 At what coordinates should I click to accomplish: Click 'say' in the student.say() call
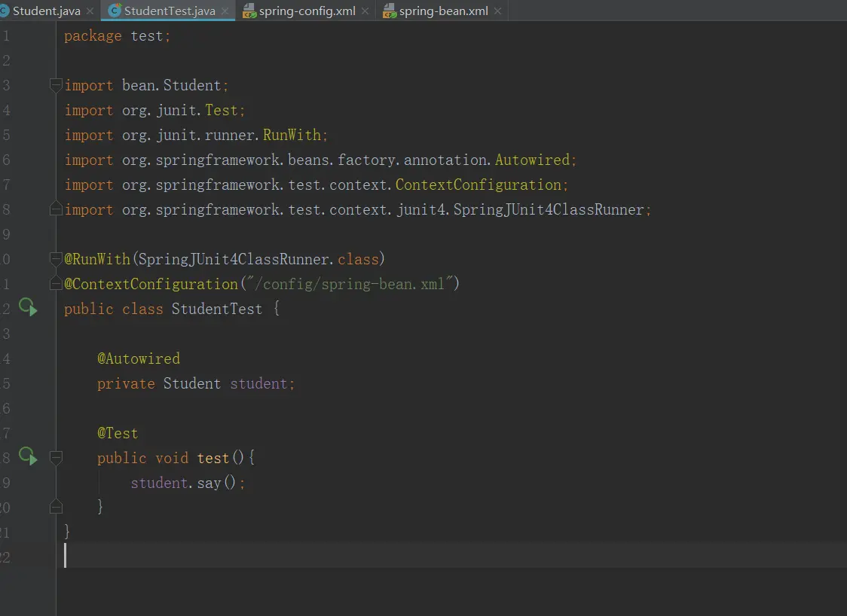209,483
